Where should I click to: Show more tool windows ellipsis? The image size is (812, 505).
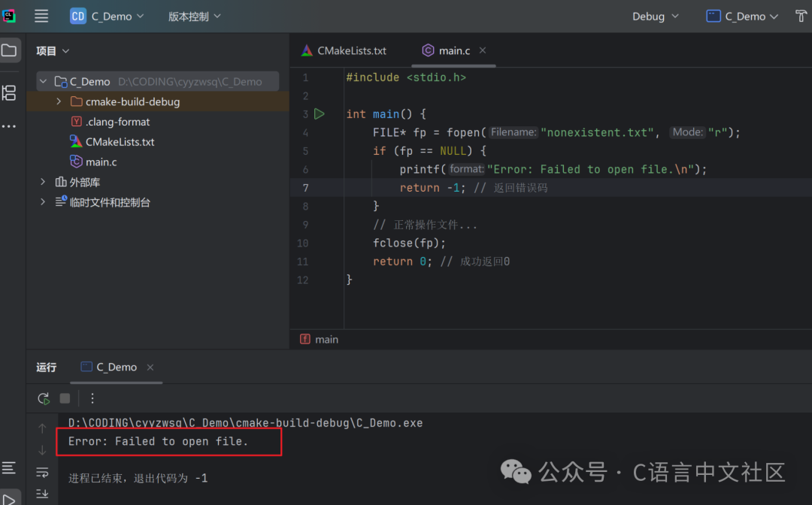(9, 126)
